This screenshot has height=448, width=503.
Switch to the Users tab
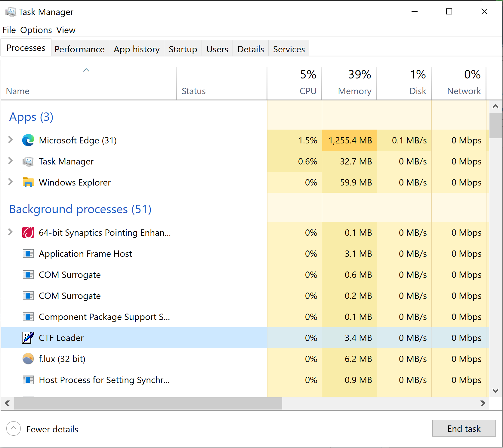(217, 49)
